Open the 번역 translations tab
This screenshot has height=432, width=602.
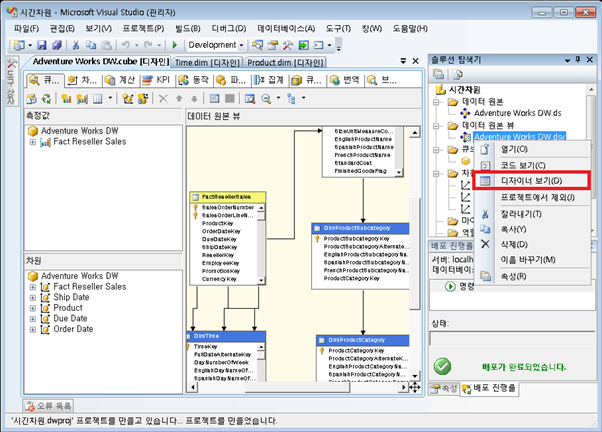(344, 80)
